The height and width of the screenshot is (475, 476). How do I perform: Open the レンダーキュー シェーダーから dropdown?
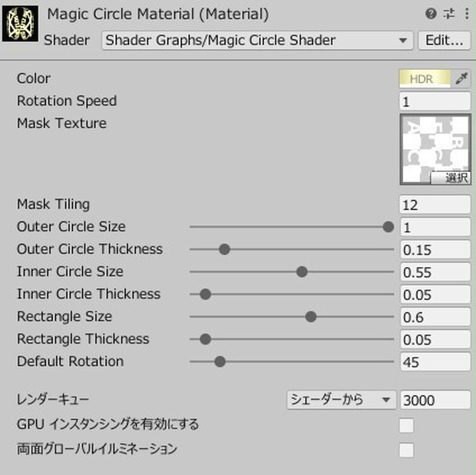coord(341,400)
